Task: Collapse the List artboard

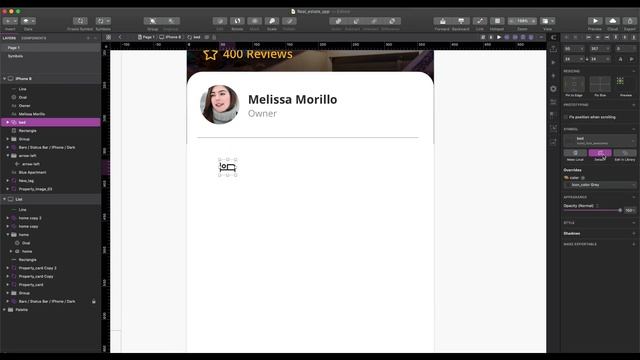Action: 4,199
